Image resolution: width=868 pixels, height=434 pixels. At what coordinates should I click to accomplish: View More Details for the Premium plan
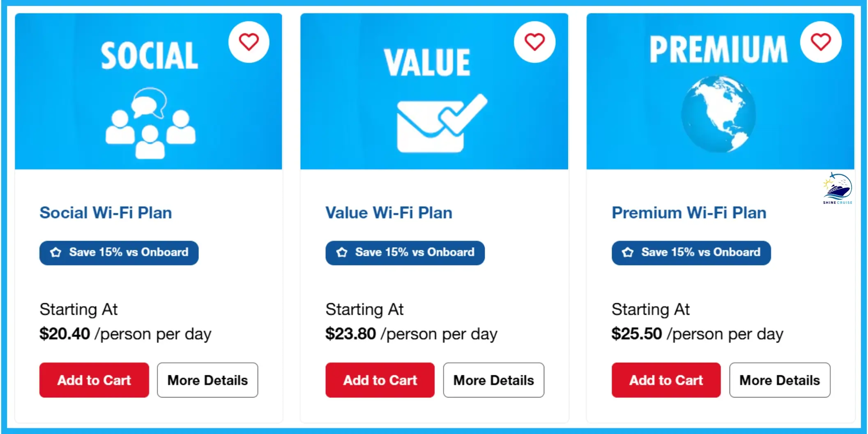pyautogui.click(x=779, y=380)
